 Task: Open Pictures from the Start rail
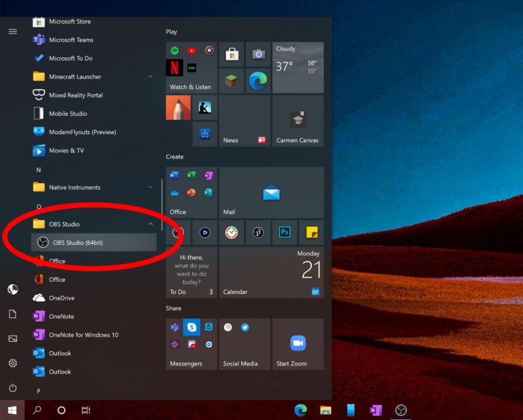[x=13, y=339]
